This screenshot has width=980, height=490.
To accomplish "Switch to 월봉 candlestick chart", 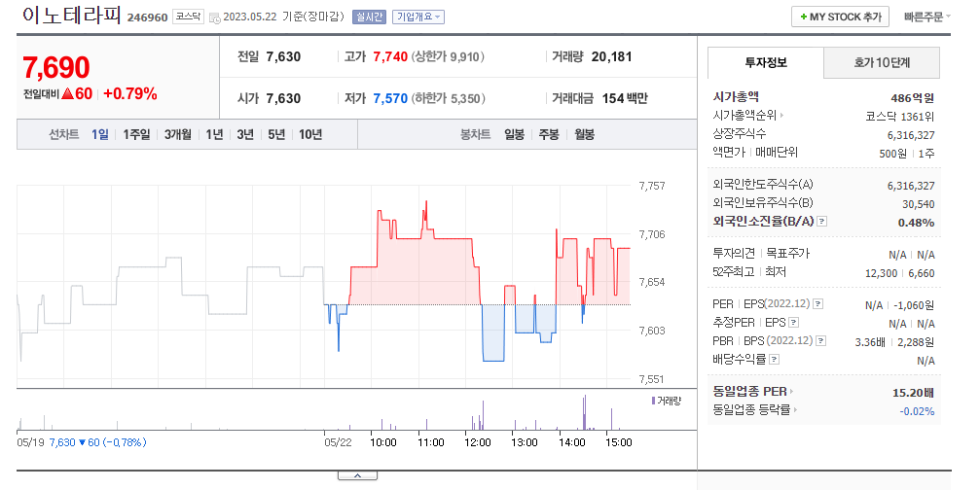I will point(584,134).
